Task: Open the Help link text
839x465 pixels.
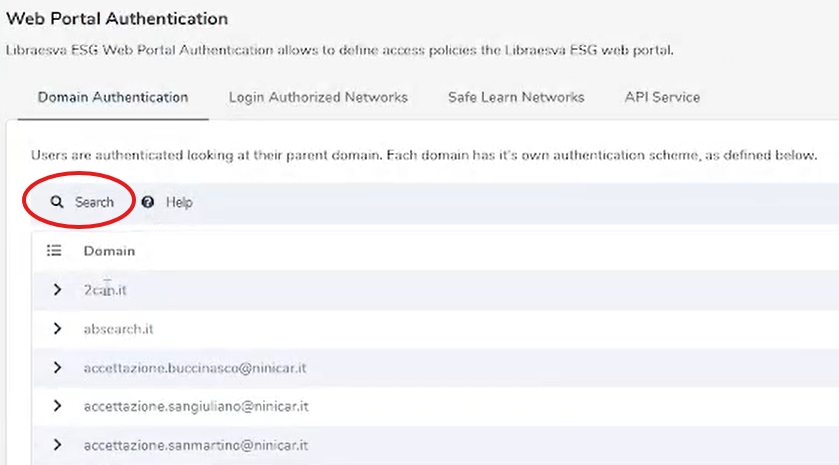Action: (x=179, y=202)
